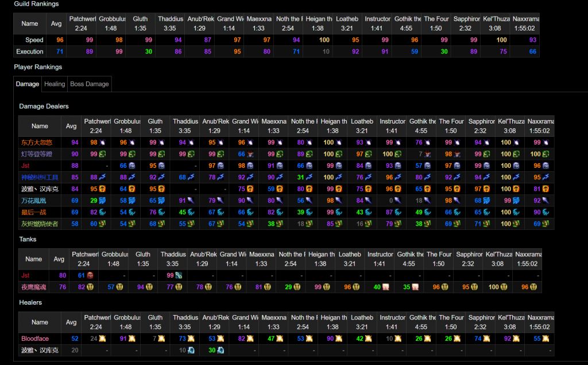Click 万花鳳凰's spec icon in the Maexxna column
588x365 pixels.
click(280, 201)
